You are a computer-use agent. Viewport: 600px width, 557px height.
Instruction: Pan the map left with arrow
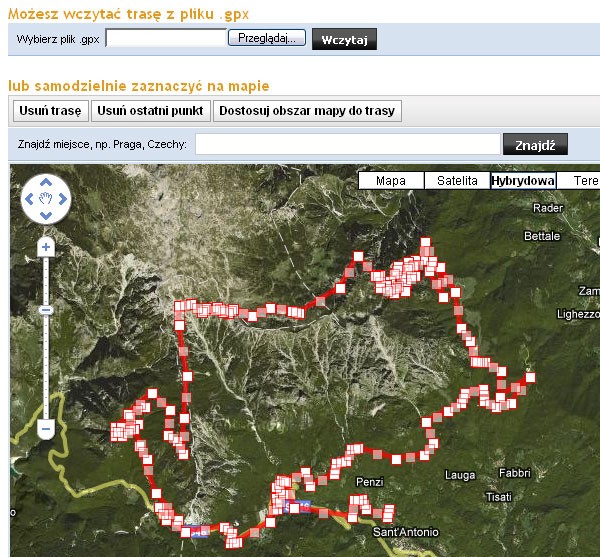[29, 200]
